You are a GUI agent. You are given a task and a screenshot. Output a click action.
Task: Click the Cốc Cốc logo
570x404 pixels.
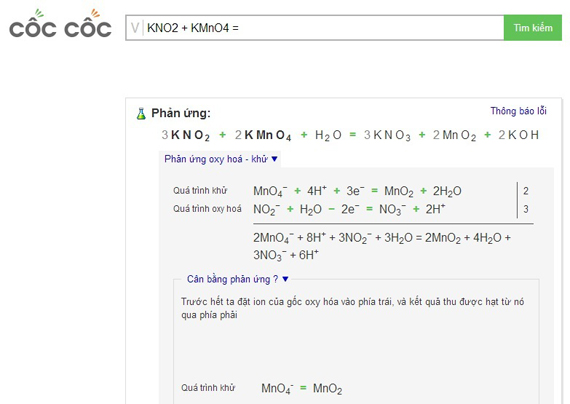point(60,24)
